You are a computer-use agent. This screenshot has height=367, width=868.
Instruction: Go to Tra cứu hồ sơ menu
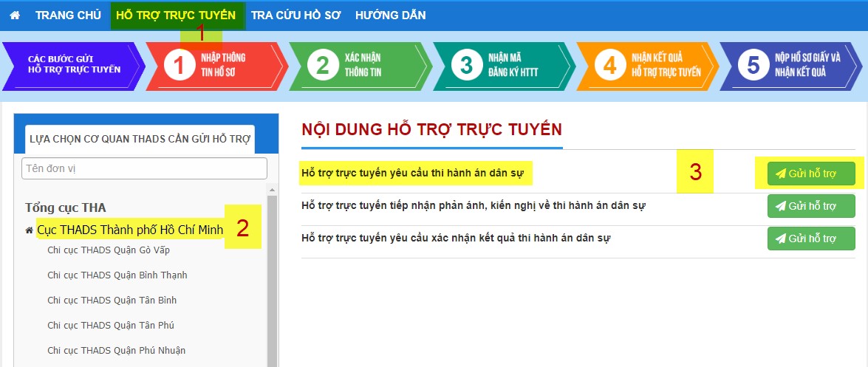[x=295, y=15]
